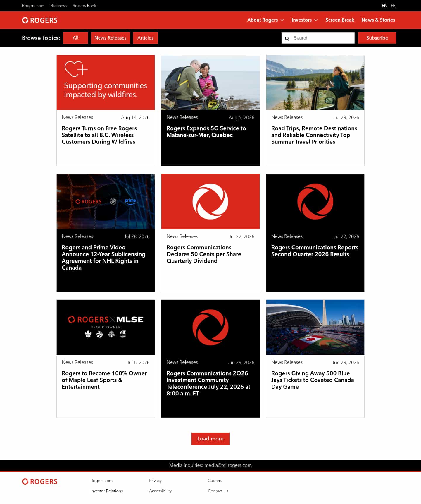Expand the About Rogers menu
Screen dimensions: 421x504
(x=265, y=20)
